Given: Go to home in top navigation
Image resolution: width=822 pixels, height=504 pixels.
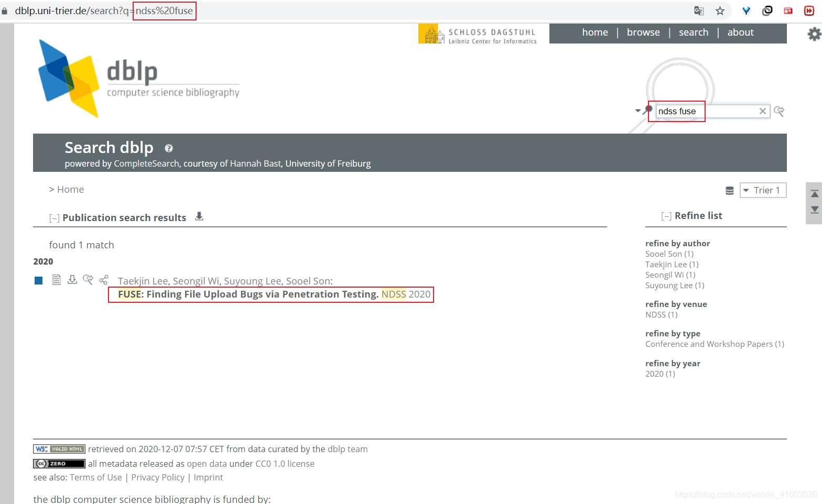Looking at the screenshot, I should pyautogui.click(x=595, y=32).
